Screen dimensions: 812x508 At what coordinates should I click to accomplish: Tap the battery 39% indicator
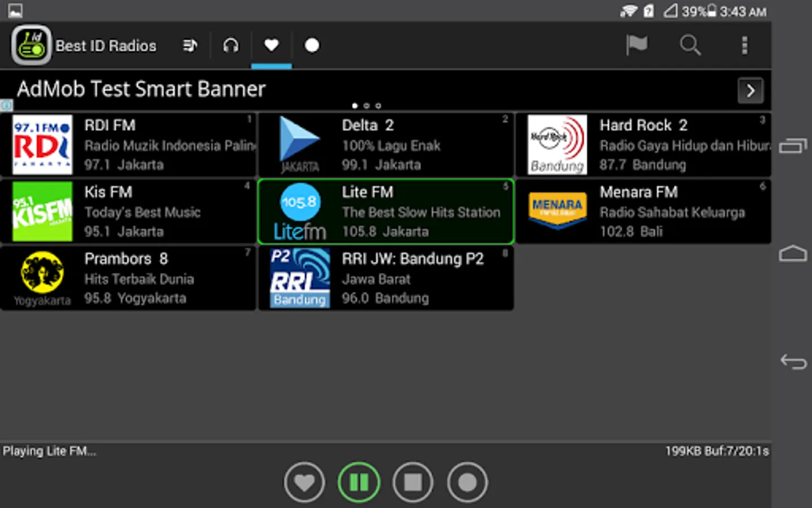(x=699, y=11)
